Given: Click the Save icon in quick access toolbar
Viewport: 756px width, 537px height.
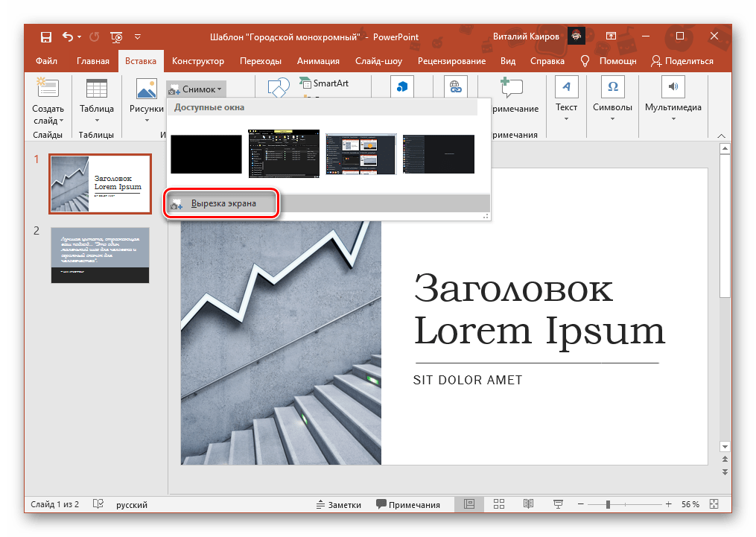Looking at the screenshot, I should click(45, 36).
